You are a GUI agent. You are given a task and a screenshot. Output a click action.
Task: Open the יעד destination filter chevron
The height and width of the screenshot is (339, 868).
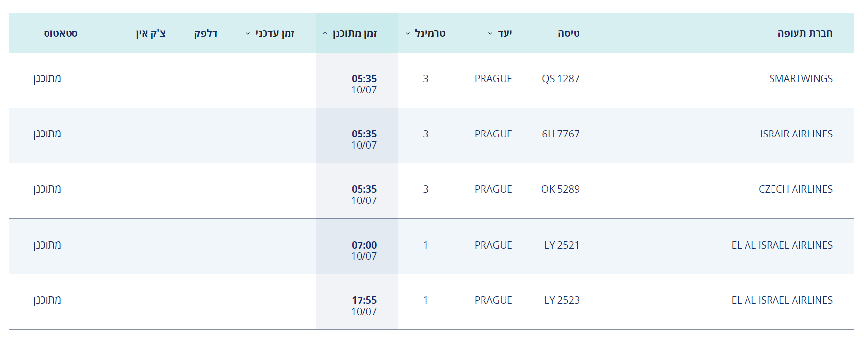(489, 33)
